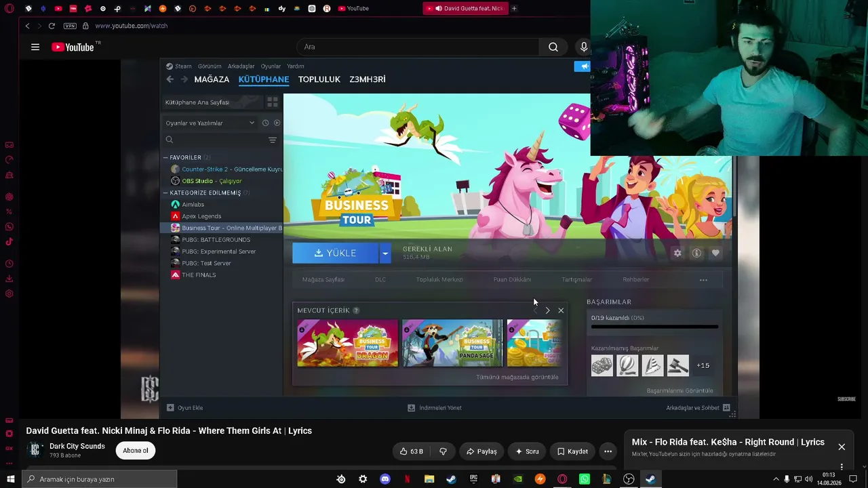
Task: Click the ready-to-play filter icon in Steam
Action: pos(277,123)
